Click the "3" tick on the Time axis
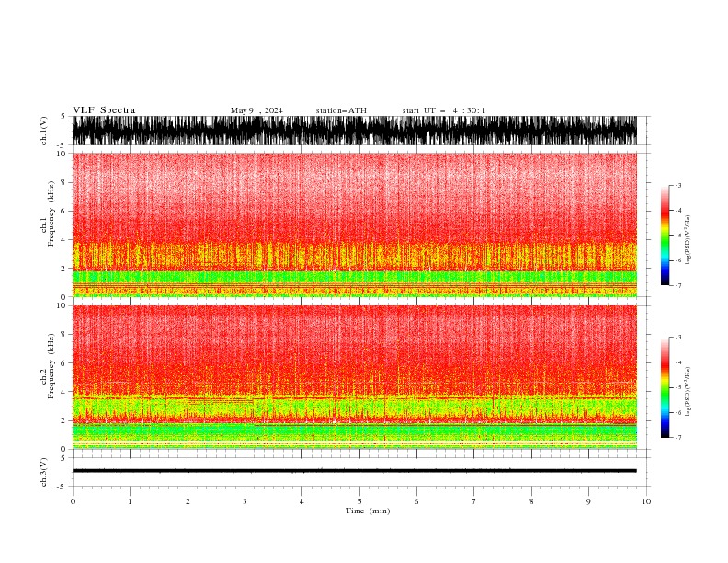Image resolution: width=728 pixels, height=563 pixels. [x=245, y=501]
